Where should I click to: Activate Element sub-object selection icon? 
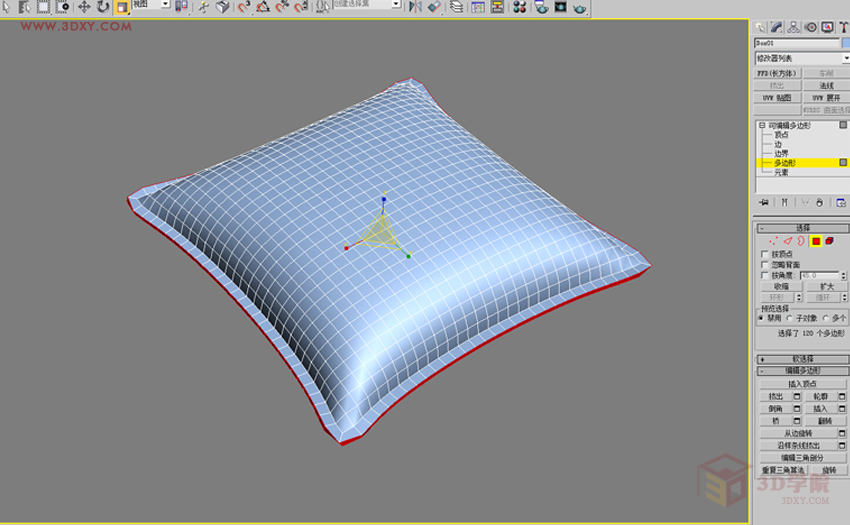[x=830, y=241]
